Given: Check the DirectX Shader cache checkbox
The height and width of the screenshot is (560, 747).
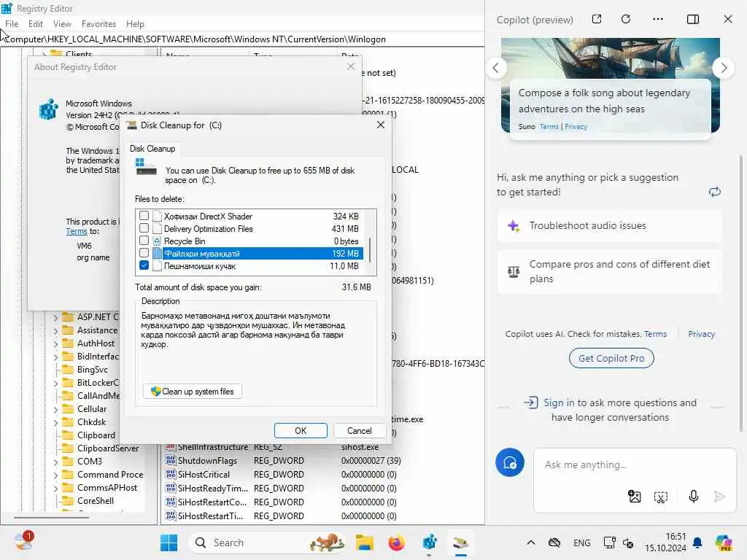Looking at the screenshot, I should point(144,216).
